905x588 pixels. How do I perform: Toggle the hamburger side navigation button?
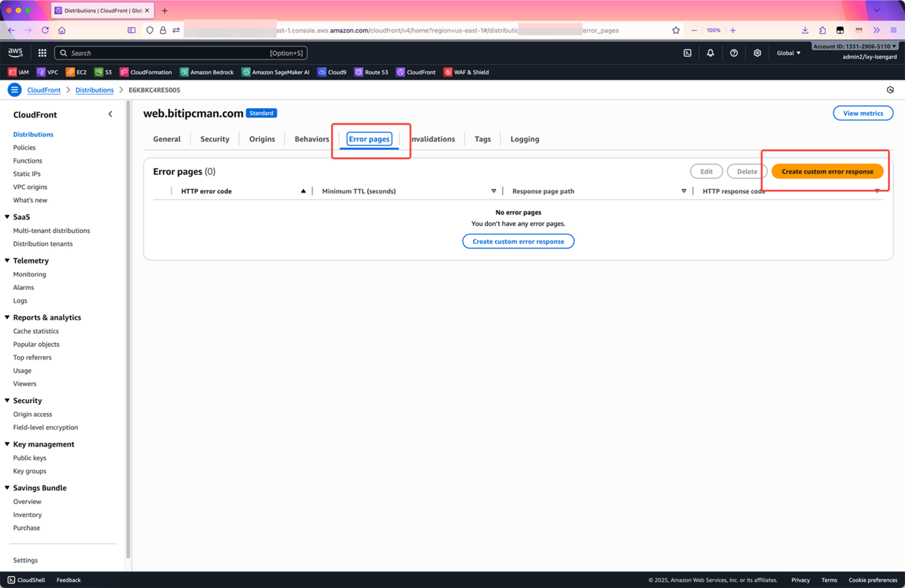(x=15, y=90)
